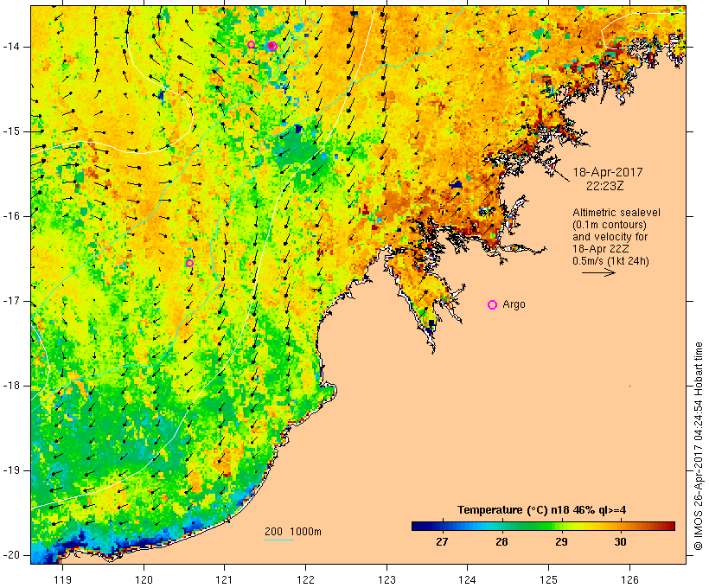Click the longitude label 124
Screen dimensions: 709x588
[467, 579]
